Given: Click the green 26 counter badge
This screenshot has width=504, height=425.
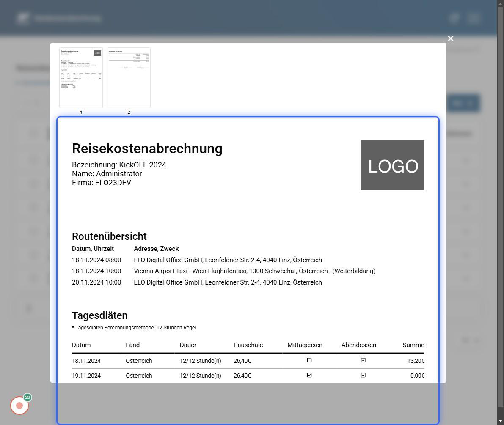Looking at the screenshot, I should click(28, 398).
